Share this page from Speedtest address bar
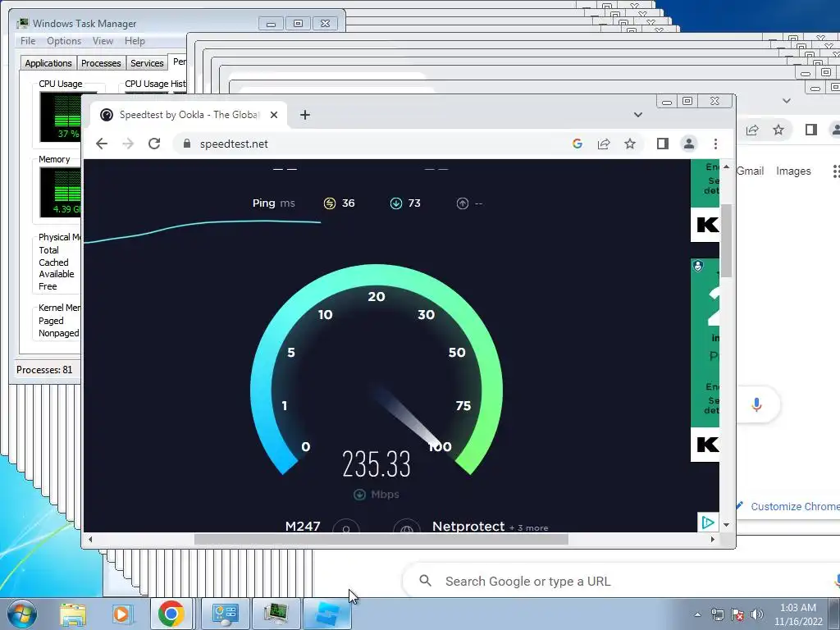840x630 pixels. 604,144
